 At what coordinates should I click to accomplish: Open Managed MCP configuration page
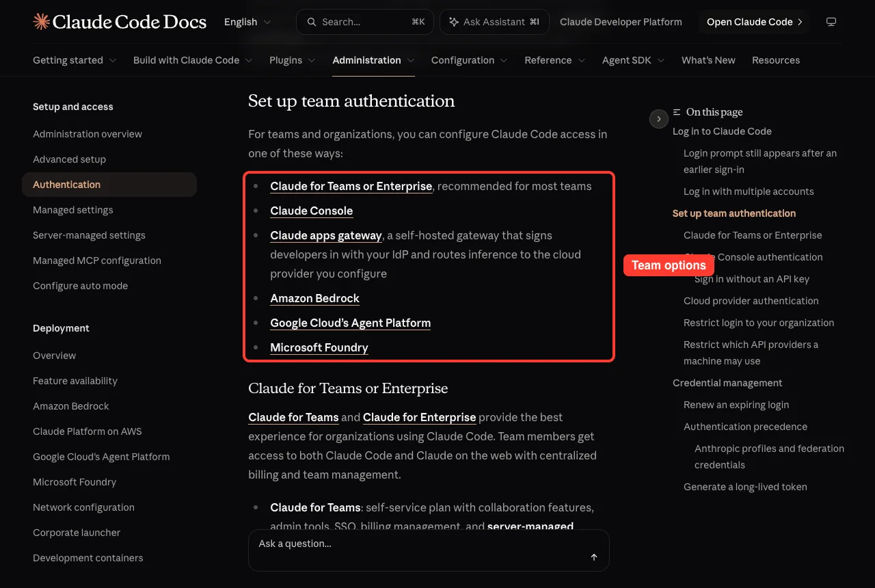[97, 260]
